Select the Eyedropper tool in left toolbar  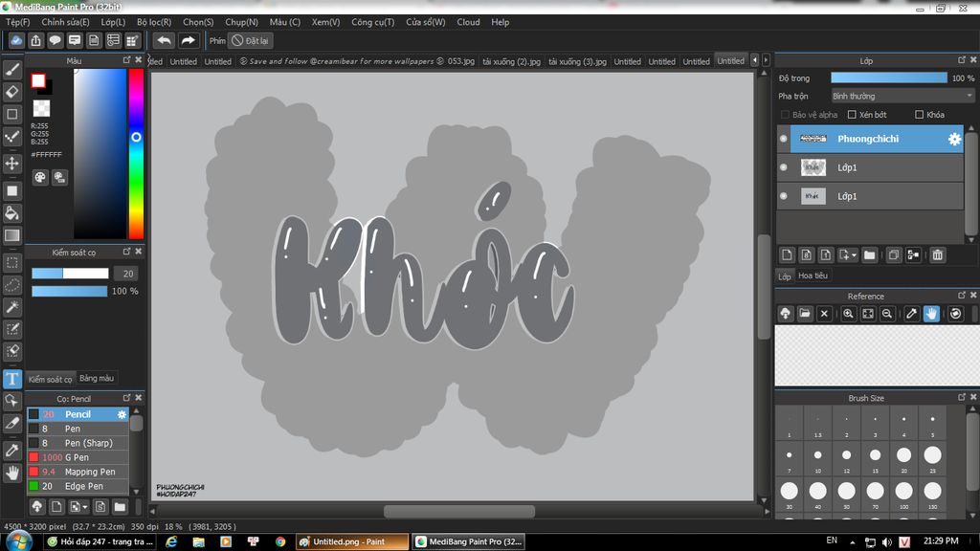click(11, 450)
